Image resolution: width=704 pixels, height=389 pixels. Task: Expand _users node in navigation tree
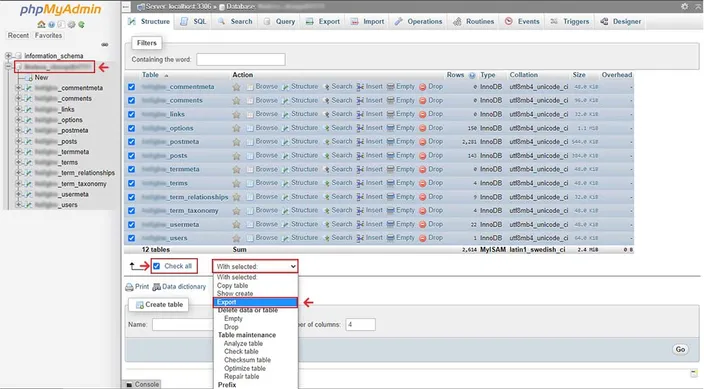[x=18, y=205]
